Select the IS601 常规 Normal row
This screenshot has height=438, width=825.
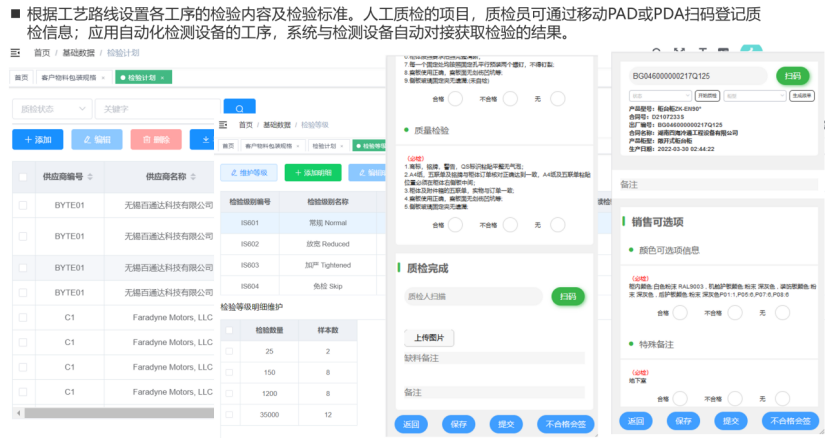tap(300, 223)
